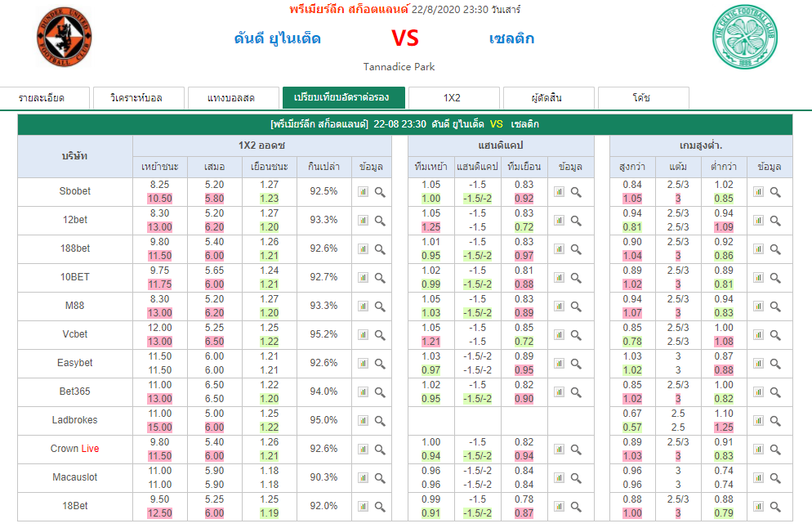Click Macauslot 1X2 magnifier icon
The width and height of the screenshot is (812, 528).
380,478
